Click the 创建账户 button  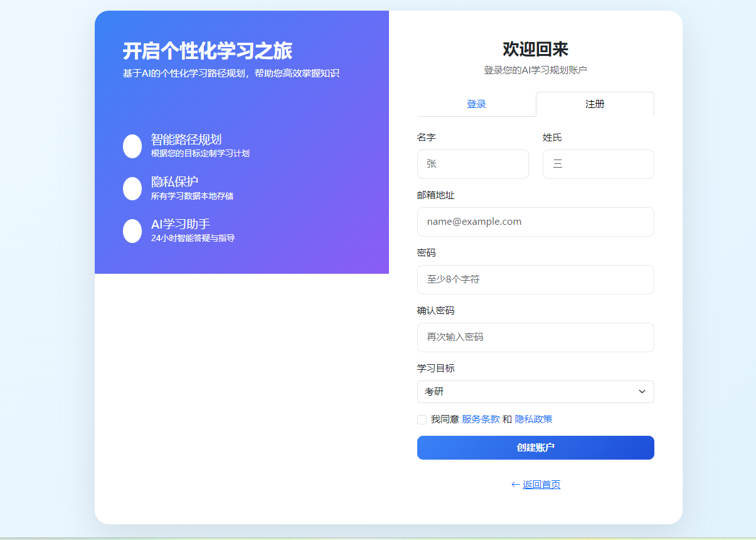[x=535, y=447]
